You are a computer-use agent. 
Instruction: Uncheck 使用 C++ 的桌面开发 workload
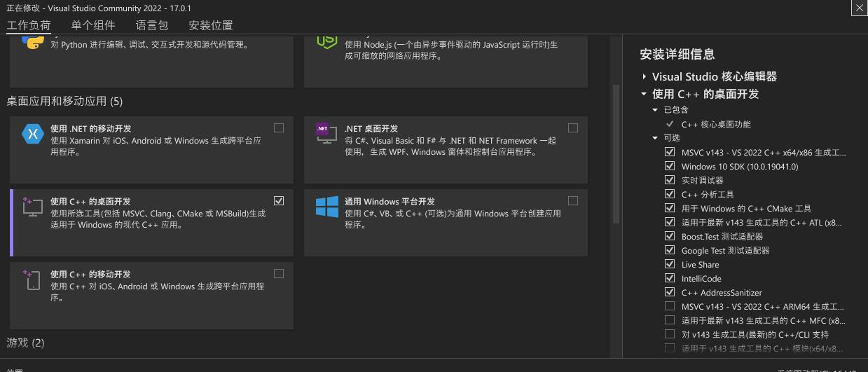pyautogui.click(x=279, y=200)
